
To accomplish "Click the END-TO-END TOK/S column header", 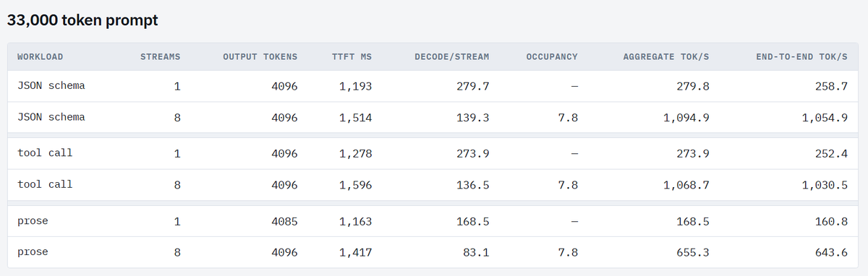I will pyautogui.click(x=801, y=56).
